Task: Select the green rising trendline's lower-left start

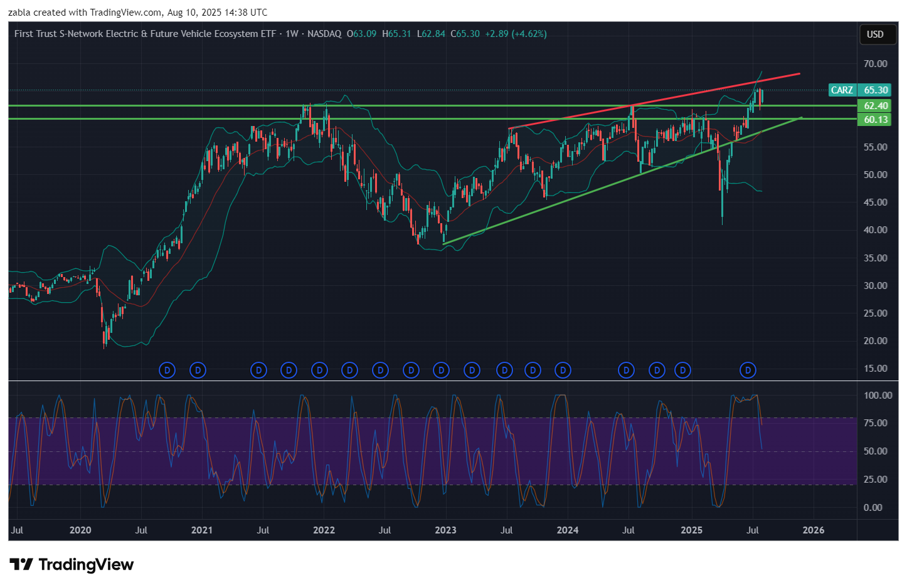Action: (444, 244)
